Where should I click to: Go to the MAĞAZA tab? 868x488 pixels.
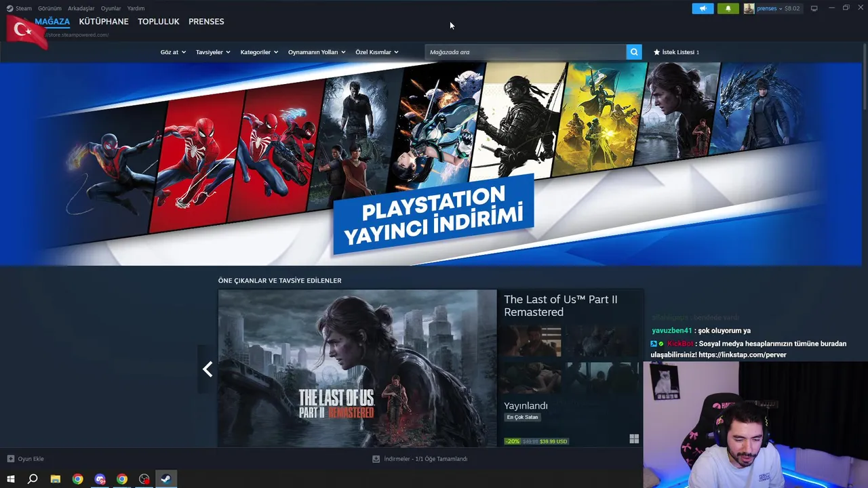point(52,22)
